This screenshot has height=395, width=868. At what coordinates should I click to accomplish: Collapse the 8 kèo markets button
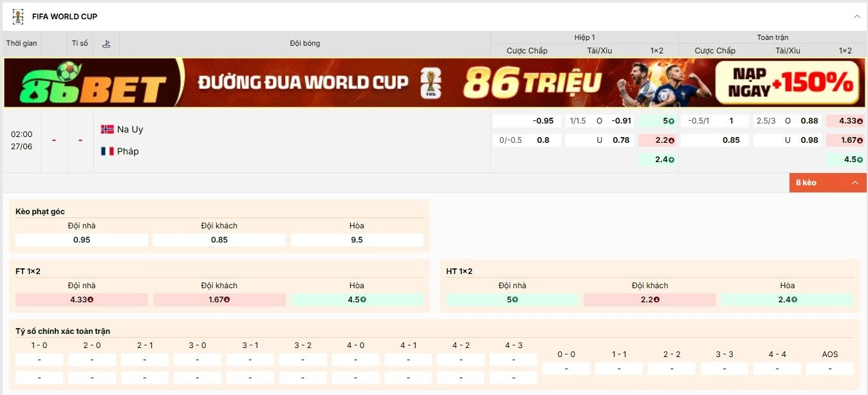pos(827,183)
